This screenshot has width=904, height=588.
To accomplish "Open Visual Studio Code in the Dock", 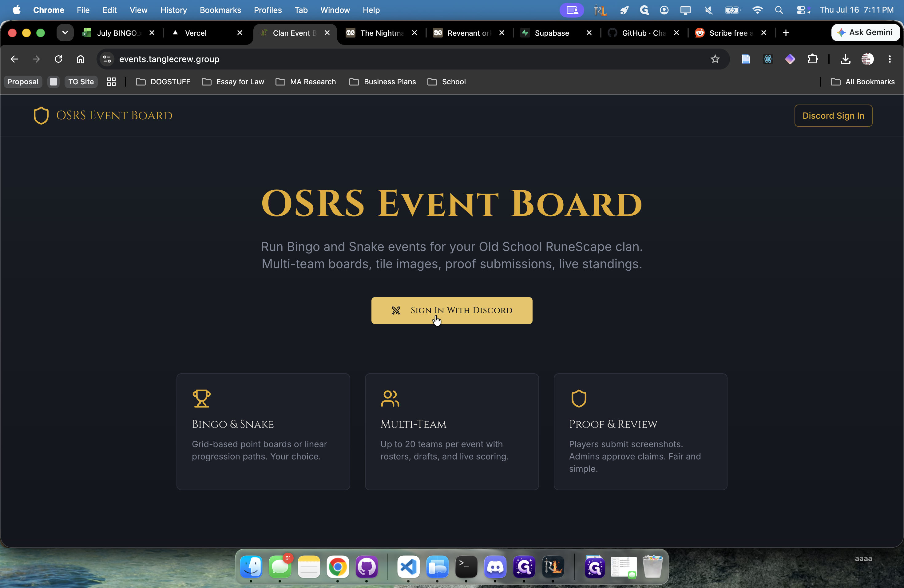I will pyautogui.click(x=408, y=567).
